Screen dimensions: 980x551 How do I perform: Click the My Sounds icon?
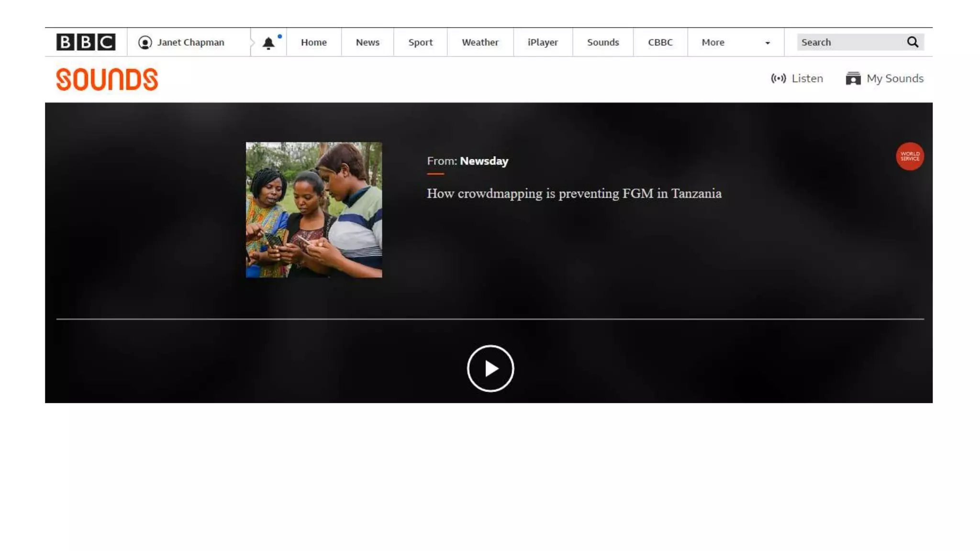(x=853, y=78)
